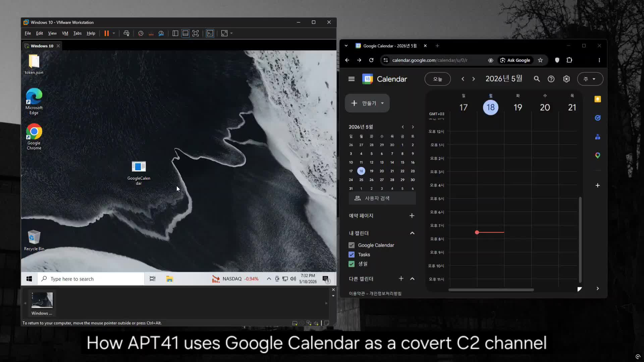Open the VMware Edit menu
This screenshot has height=362, width=644.
[39, 33]
